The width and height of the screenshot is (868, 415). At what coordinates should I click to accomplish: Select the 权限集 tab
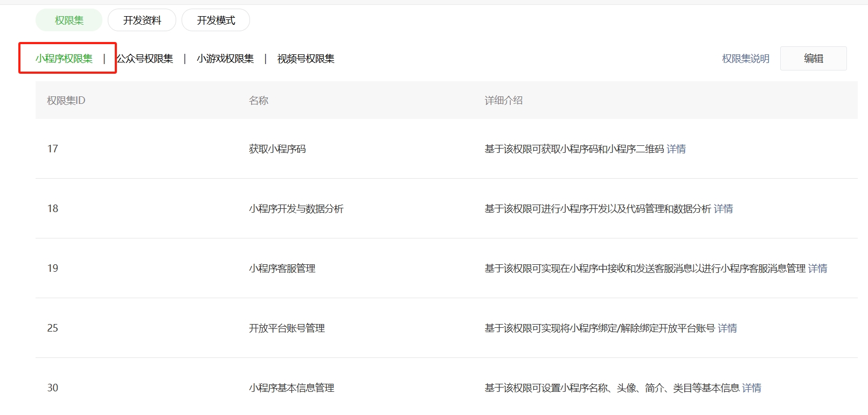(x=69, y=20)
